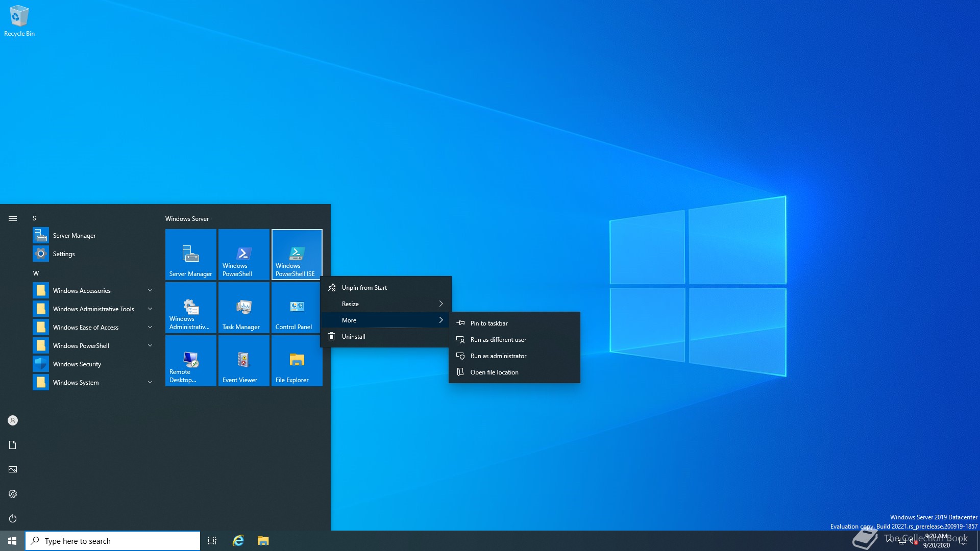The image size is (980, 551).
Task: Click the Power icon in Start sidebar
Action: click(x=13, y=518)
